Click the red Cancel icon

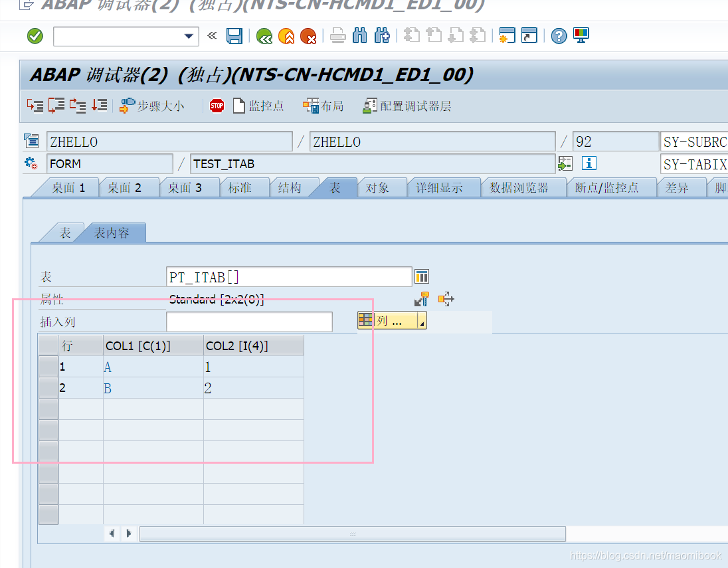point(308,36)
